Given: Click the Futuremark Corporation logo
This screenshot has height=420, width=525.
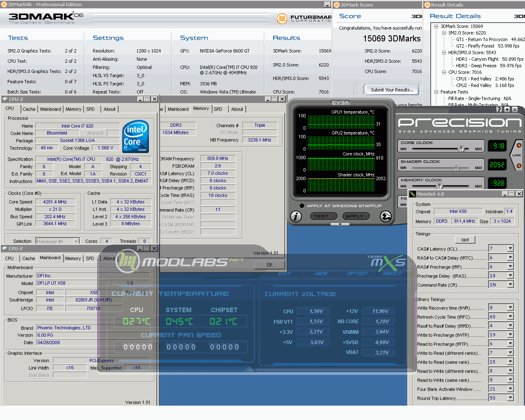Looking at the screenshot, I should pyautogui.click(x=304, y=18).
